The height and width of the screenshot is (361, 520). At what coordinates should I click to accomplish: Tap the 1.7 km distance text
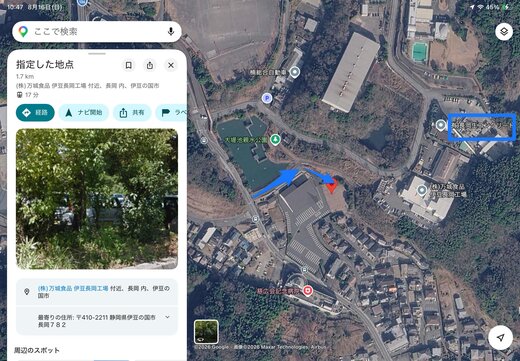click(x=25, y=77)
